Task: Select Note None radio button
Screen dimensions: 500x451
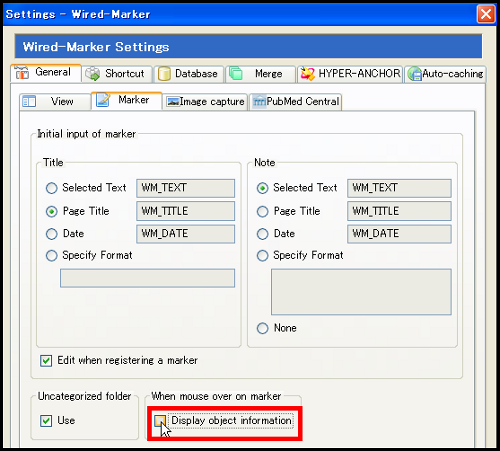Action: 263,328
